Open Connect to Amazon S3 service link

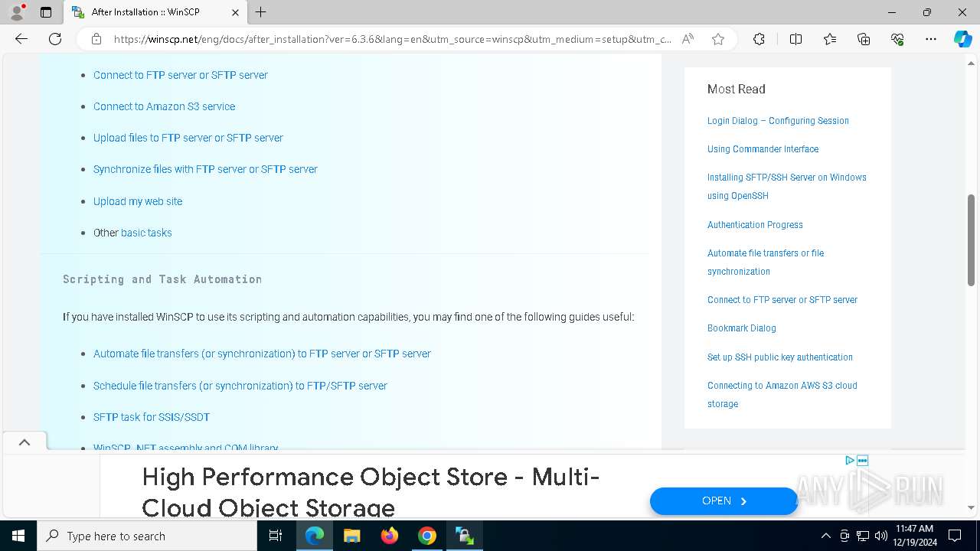(164, 106)
